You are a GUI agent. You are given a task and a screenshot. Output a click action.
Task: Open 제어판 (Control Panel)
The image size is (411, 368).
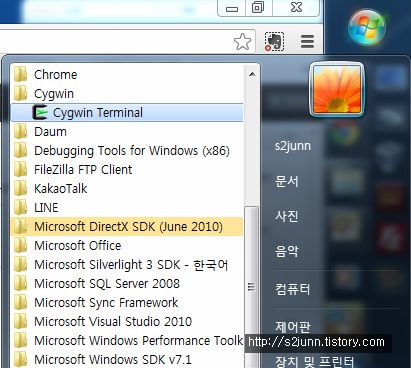tap(293, 326)
